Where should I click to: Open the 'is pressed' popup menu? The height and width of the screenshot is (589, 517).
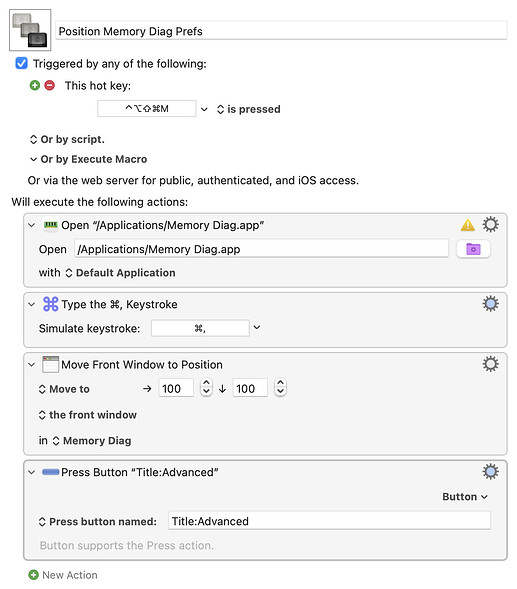pos(248,109)
